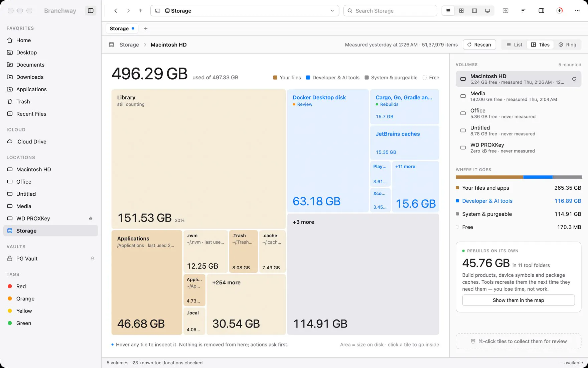
Task: Open the Developer & AI tools link
Action: (x=487, y=201)
